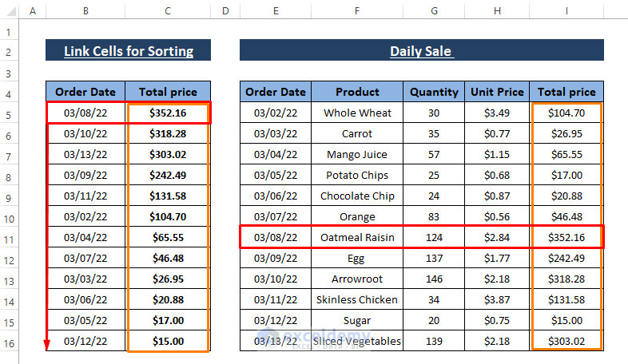This screenshot has height=364, width=628.
Task: Click the "Skinless Chicken" cell
Action: tap(357, 299)
